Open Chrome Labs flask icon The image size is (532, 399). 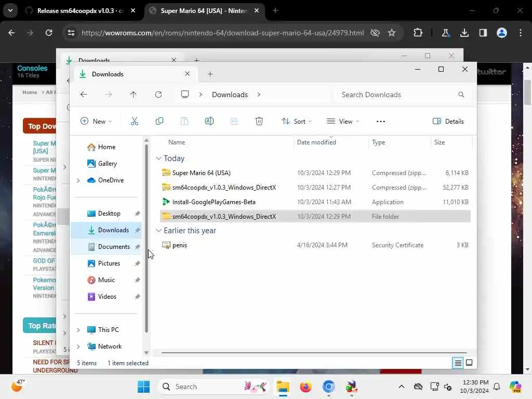445,33
